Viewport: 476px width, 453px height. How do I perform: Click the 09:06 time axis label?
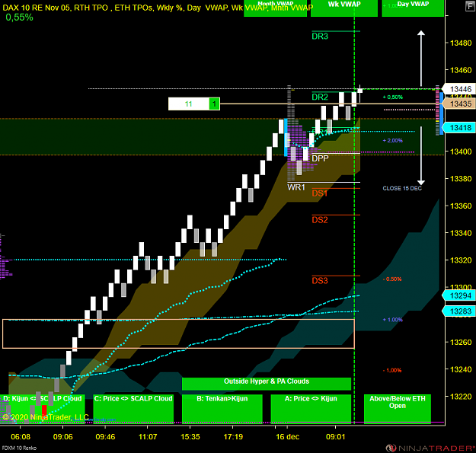(x=63, y=437)
